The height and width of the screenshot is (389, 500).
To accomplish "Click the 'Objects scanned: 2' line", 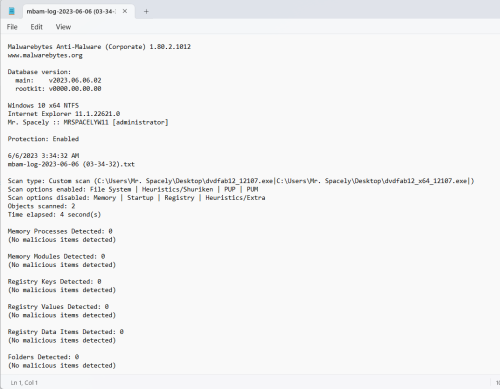I will click(41, 206).
